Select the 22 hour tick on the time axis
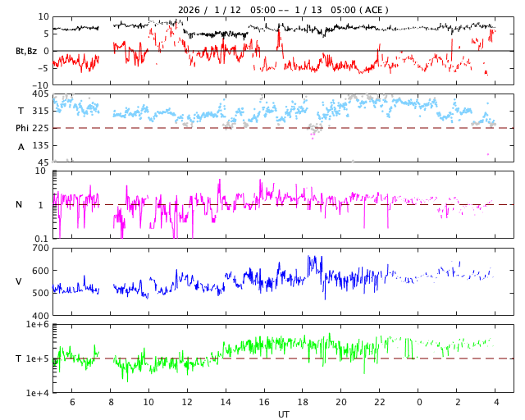The image size is (525, 420). 380,402
